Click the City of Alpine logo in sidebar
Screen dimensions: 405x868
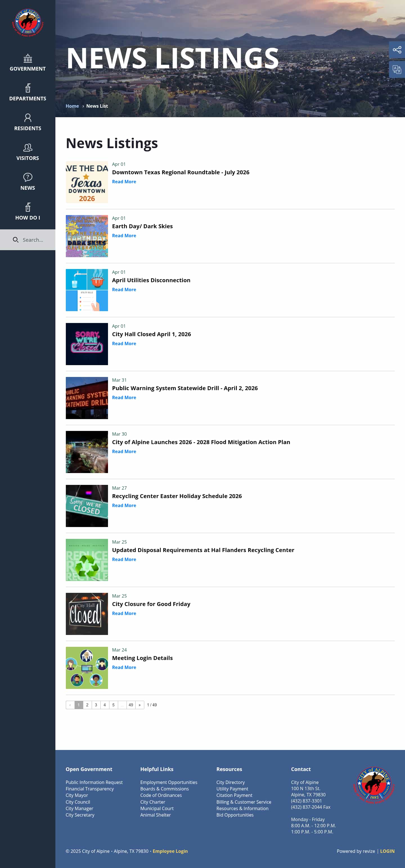coord(28,22)
